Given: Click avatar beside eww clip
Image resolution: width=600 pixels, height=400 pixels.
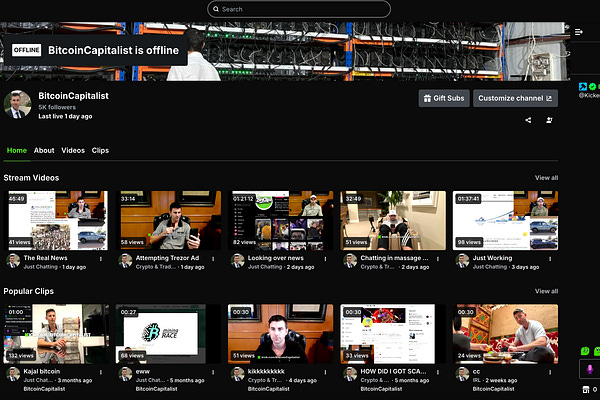Looking at the screenshot, I should coord(125,374).
